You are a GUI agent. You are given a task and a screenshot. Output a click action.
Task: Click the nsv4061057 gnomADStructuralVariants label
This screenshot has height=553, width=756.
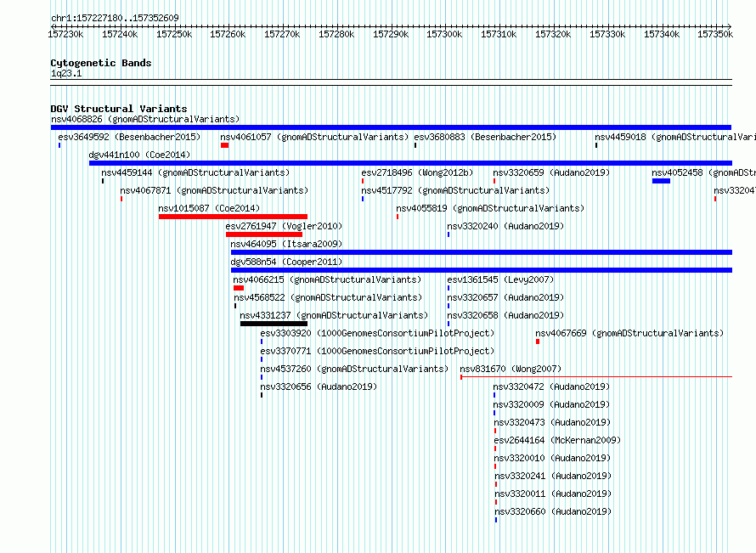point(314,137)
